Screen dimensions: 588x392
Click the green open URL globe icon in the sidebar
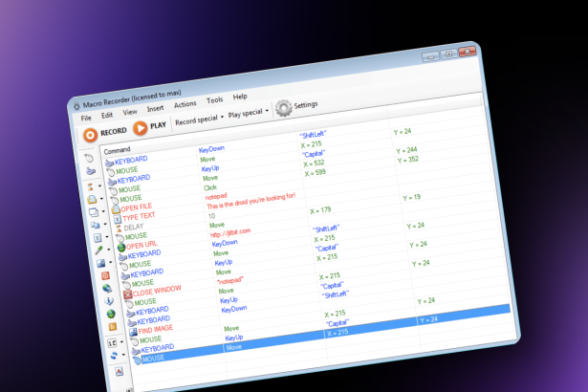[111, 314]
